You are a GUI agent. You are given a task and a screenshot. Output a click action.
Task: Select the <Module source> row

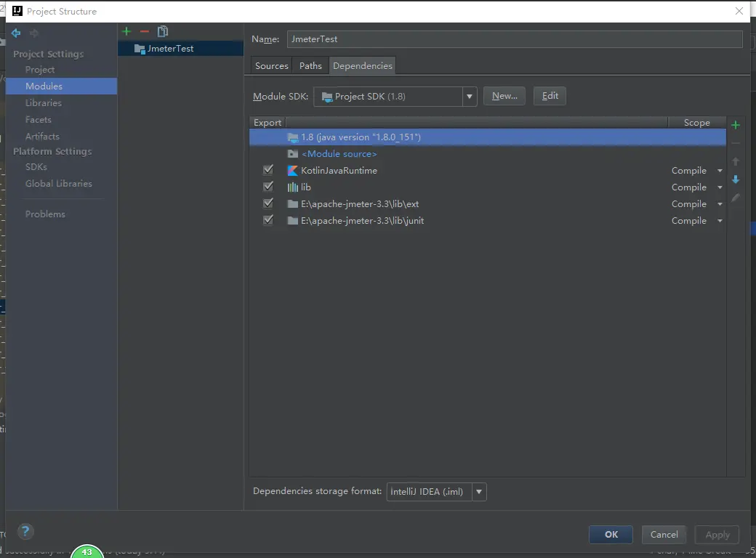coord(488,154)
